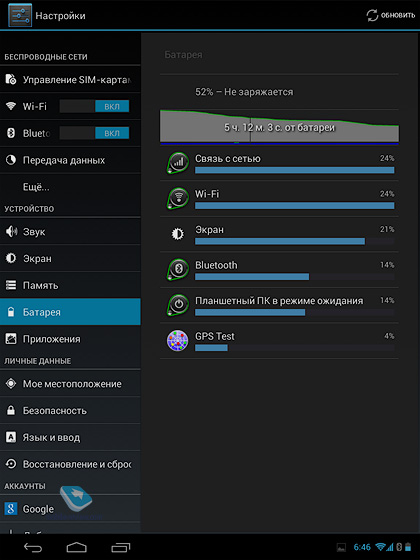Image resolution: width=420 pixels, height=560 pixels.
Task: Open Мое местоположение settings
Action: point(70,384)
